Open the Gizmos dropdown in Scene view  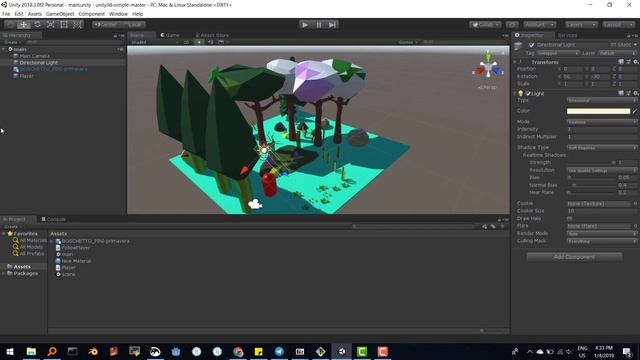tap(408, 42)
